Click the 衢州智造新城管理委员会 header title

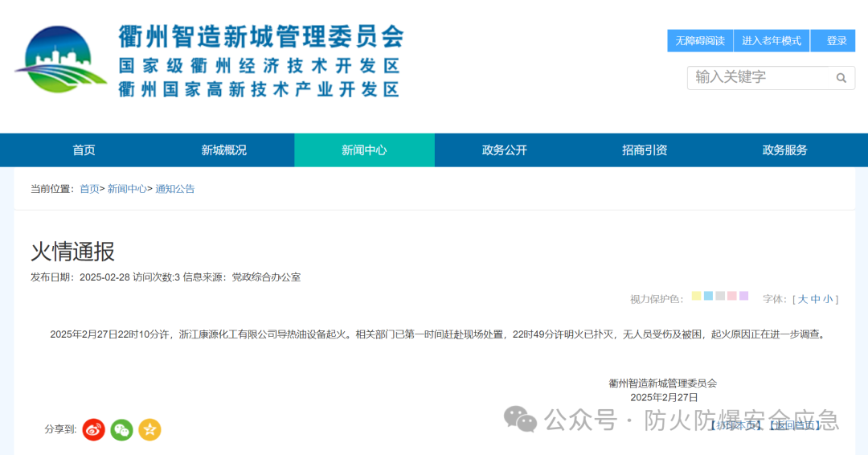tap(261, 37)
